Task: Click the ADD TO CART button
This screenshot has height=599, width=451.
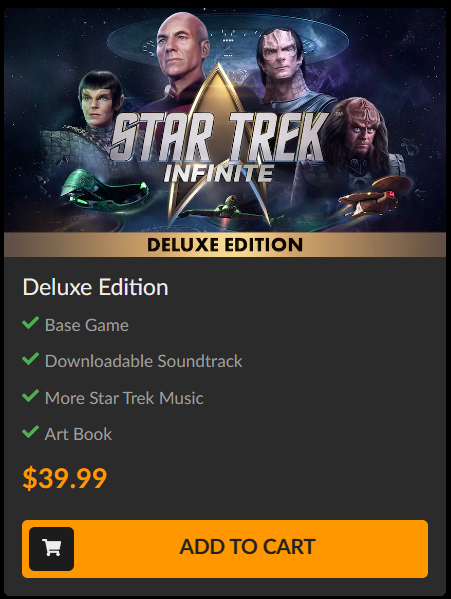Action: (x=225, y=549)
